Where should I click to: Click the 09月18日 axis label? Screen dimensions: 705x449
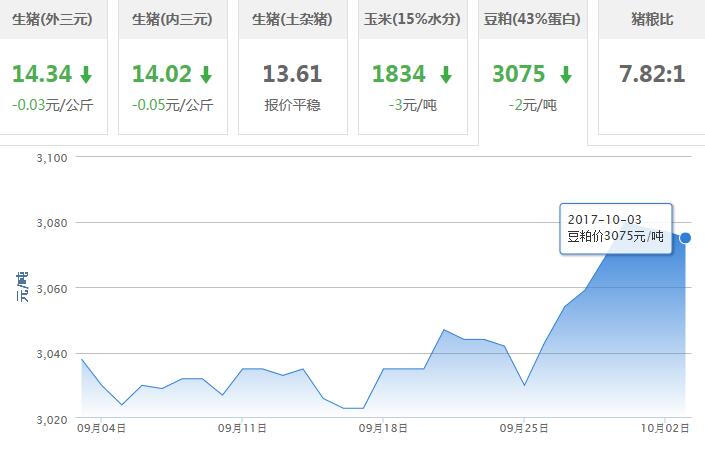(x=383, y=428)
